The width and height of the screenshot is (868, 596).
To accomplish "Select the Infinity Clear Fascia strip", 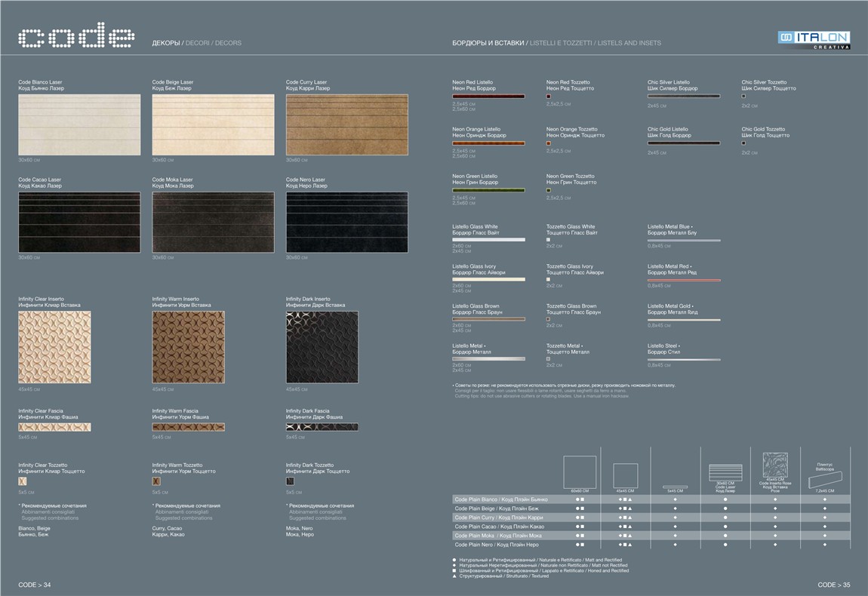I will point(54,427).
